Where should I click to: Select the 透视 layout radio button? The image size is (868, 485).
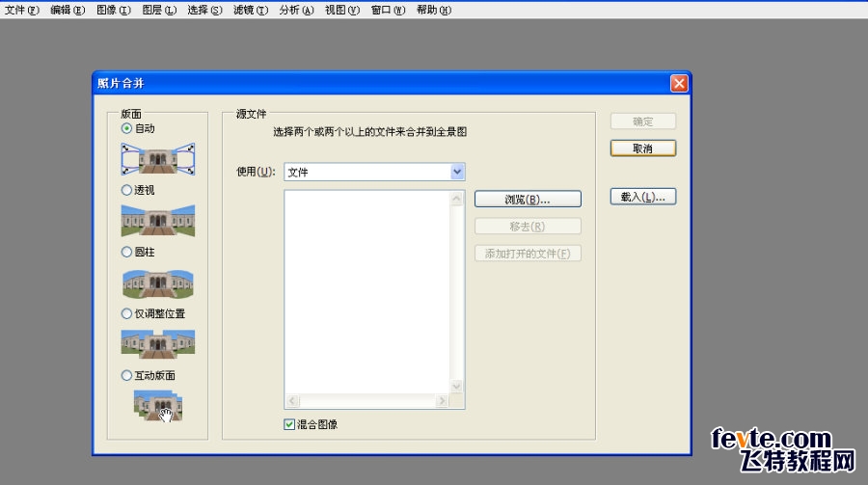(x=126, y=190)
